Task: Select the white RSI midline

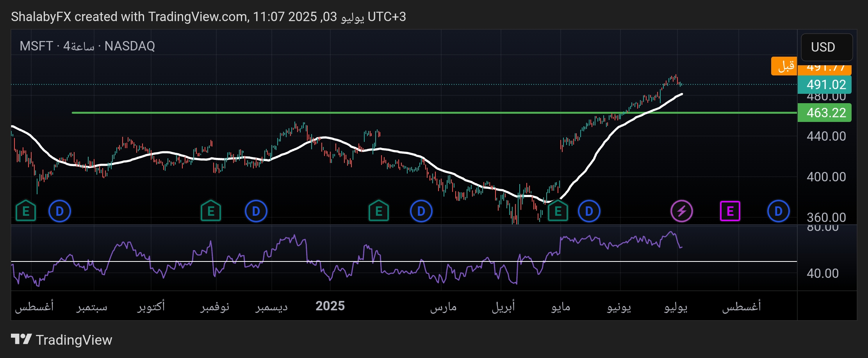Action: pos(404,261)
